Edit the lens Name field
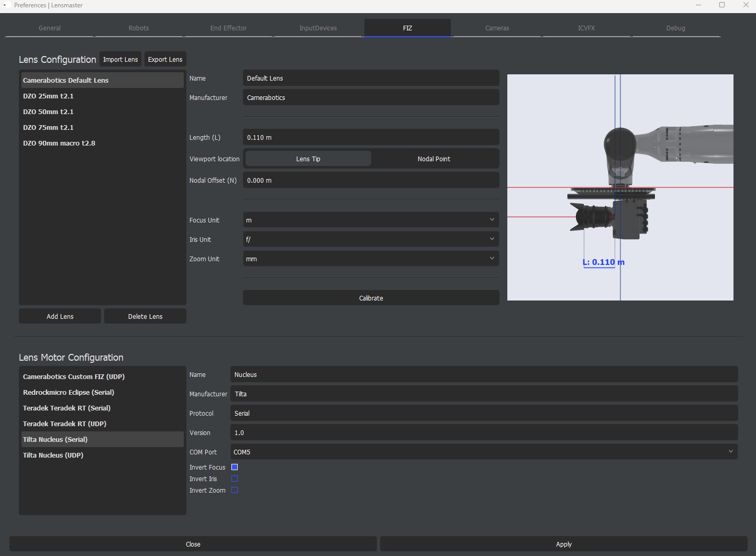This screenshot has width=756, height=556. pos(371,78)
